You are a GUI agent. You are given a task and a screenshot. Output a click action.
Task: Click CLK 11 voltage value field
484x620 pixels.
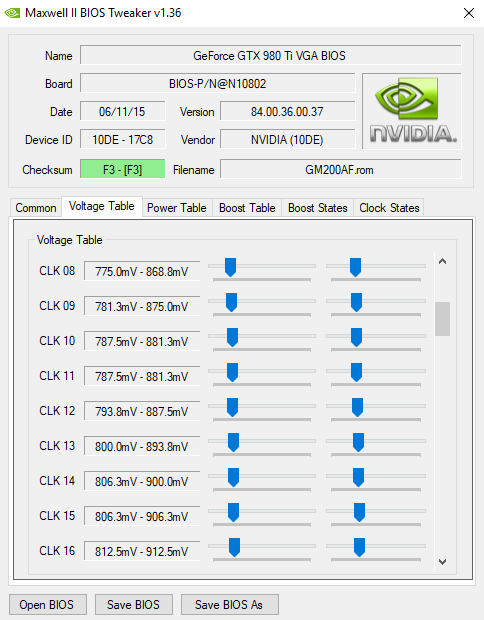(x=142, y=376)
